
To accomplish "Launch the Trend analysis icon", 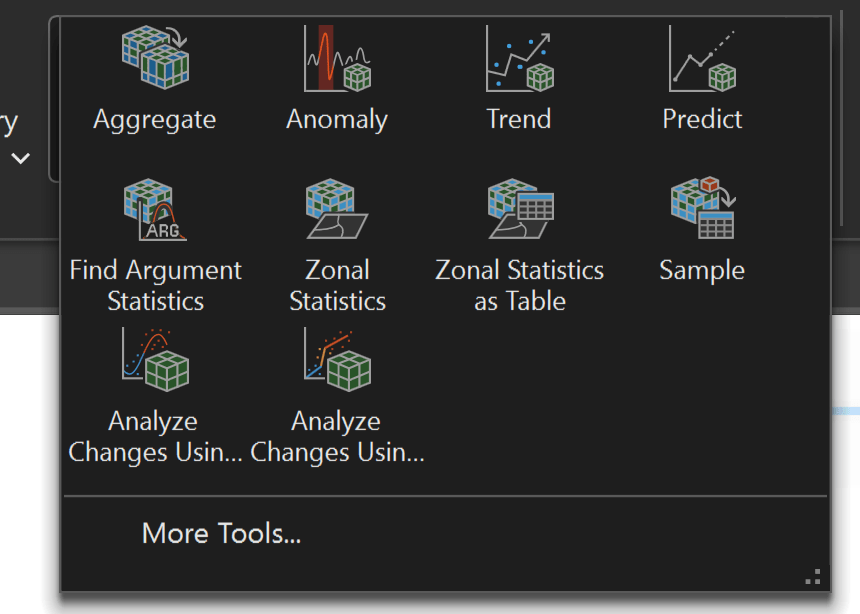I will 519,58.
